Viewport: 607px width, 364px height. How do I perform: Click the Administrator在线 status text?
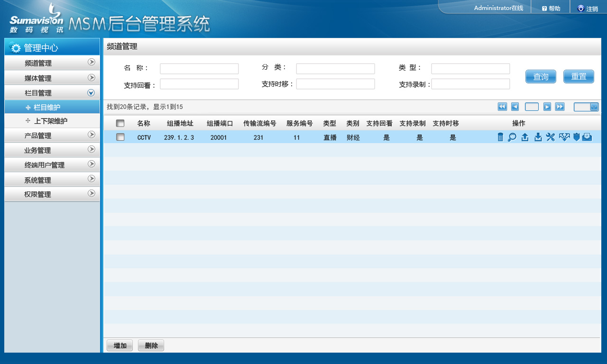(x=498, y=8)
